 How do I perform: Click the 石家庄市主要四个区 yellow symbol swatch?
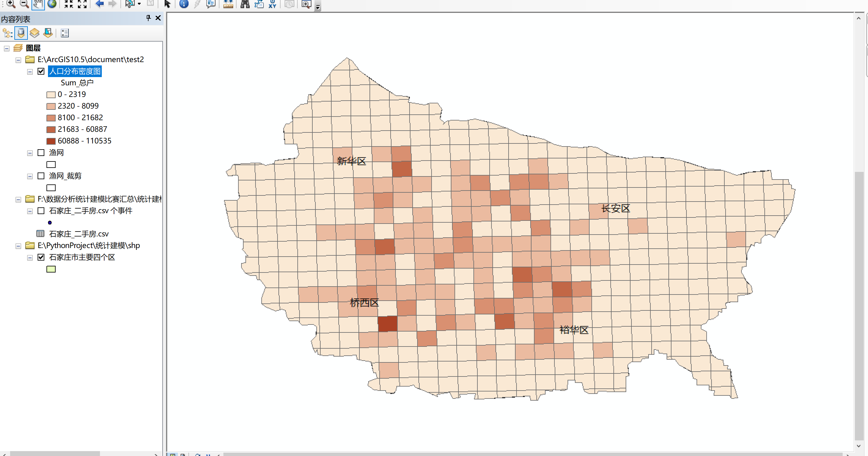pyautogui.click(x=51, y=269)
